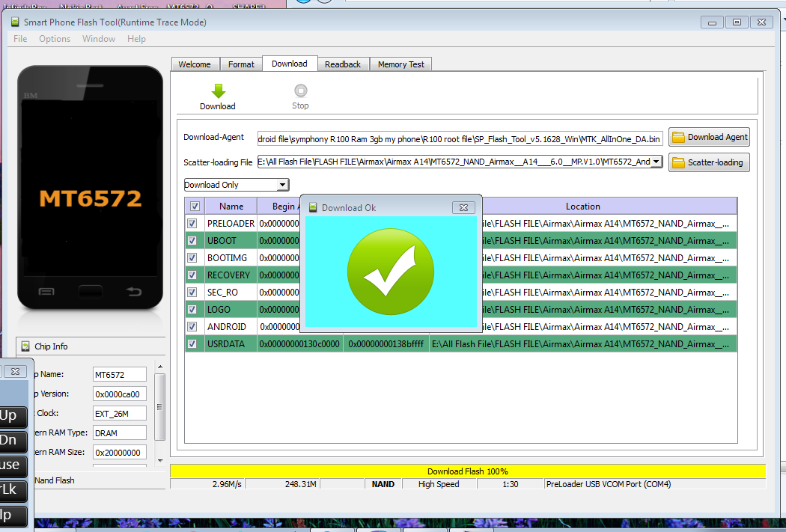Open the Options menu

pos(54,38)
